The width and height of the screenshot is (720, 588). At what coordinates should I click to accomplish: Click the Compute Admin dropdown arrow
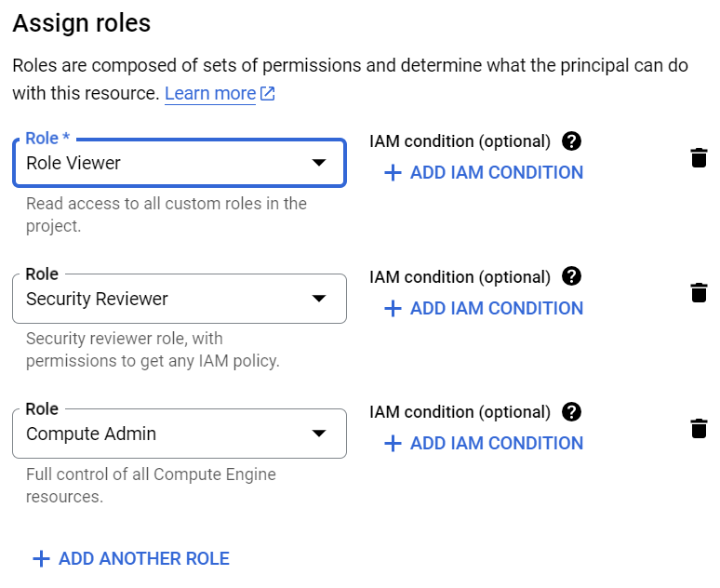pyautogui.click(x=319, y=434)
